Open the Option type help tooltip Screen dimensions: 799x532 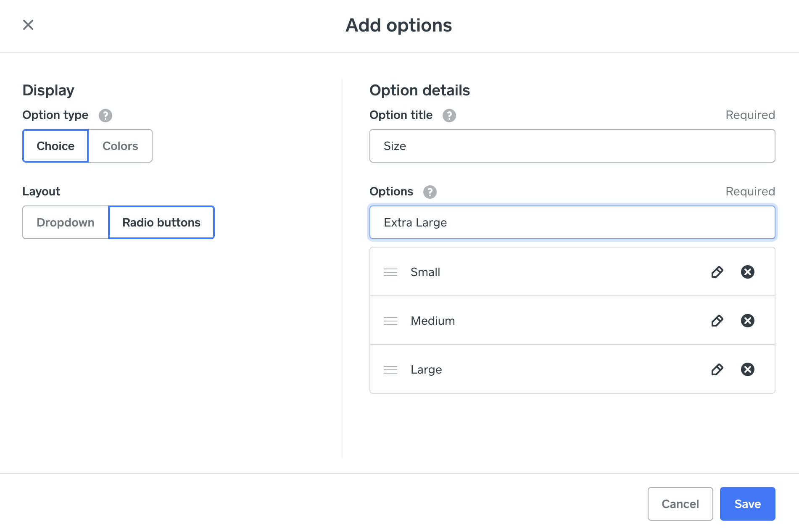(105, 115)
